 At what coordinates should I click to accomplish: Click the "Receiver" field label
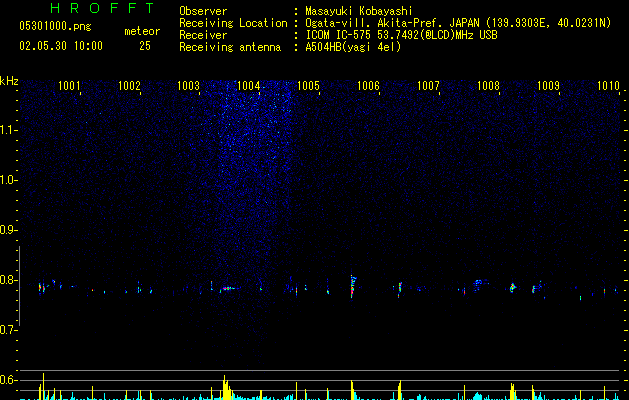tap(203, 35)
